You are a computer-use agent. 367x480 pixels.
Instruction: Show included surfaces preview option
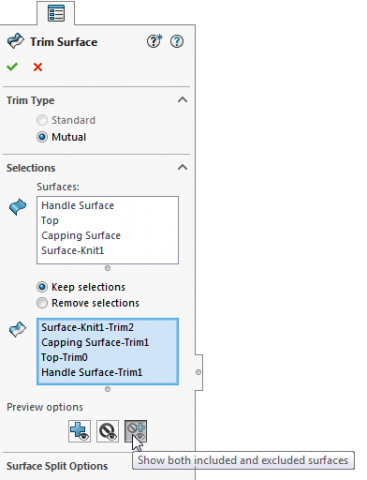[x=79, y=431]
